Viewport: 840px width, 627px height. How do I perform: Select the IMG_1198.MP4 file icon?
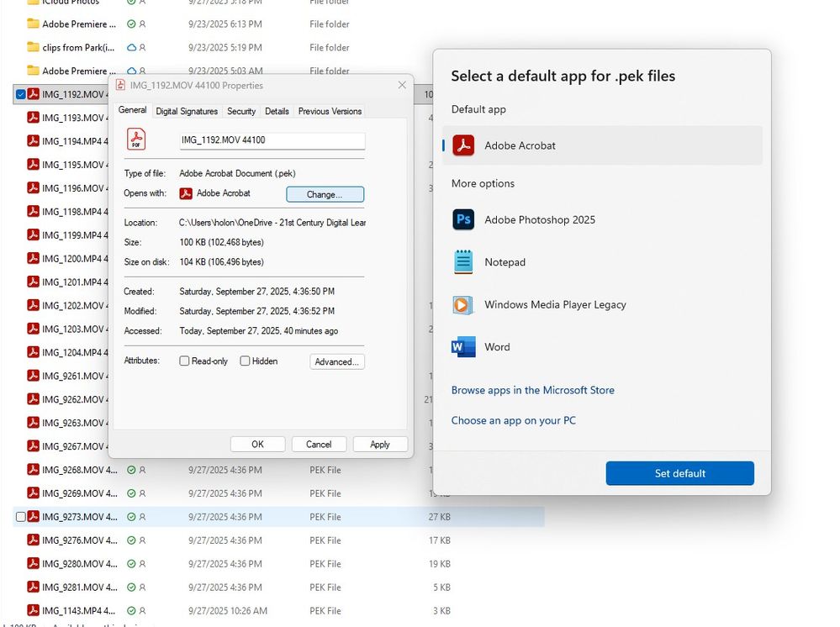coord(34,212)
